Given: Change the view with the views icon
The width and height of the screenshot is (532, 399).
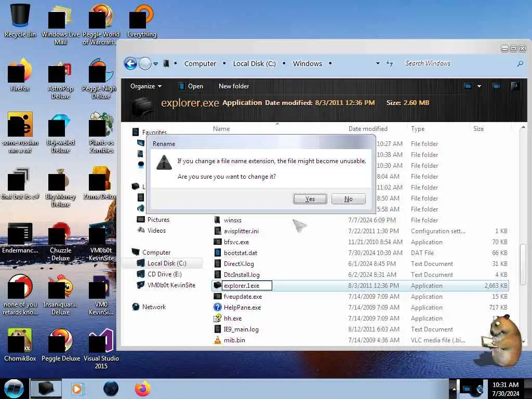Looking at the screenshot, I should pyautogui.click(x=468, y=86).
